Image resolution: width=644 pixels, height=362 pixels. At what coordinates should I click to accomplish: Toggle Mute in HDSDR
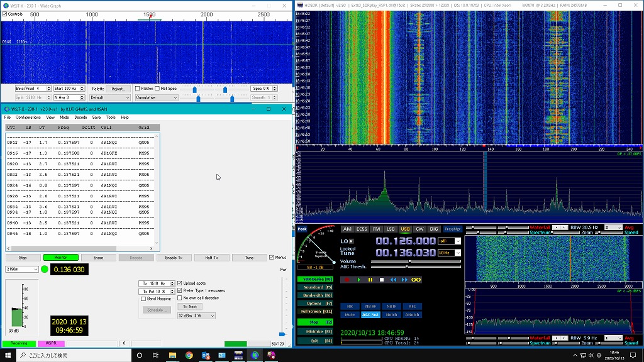click(x=350, y=315)
